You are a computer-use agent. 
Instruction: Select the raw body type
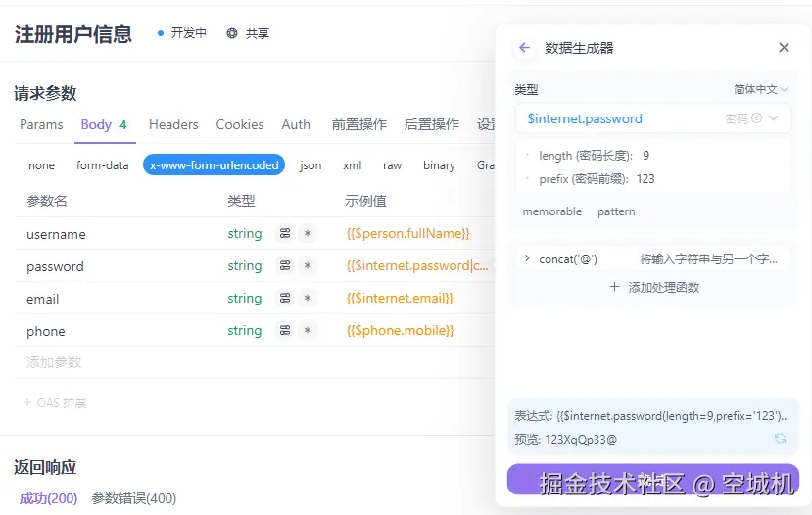(392, 165)
